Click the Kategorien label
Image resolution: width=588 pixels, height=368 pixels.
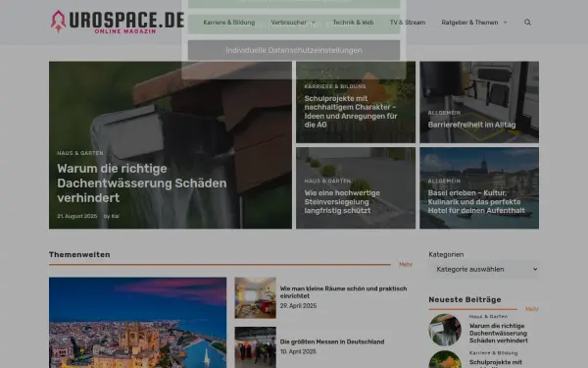(446, 254)
